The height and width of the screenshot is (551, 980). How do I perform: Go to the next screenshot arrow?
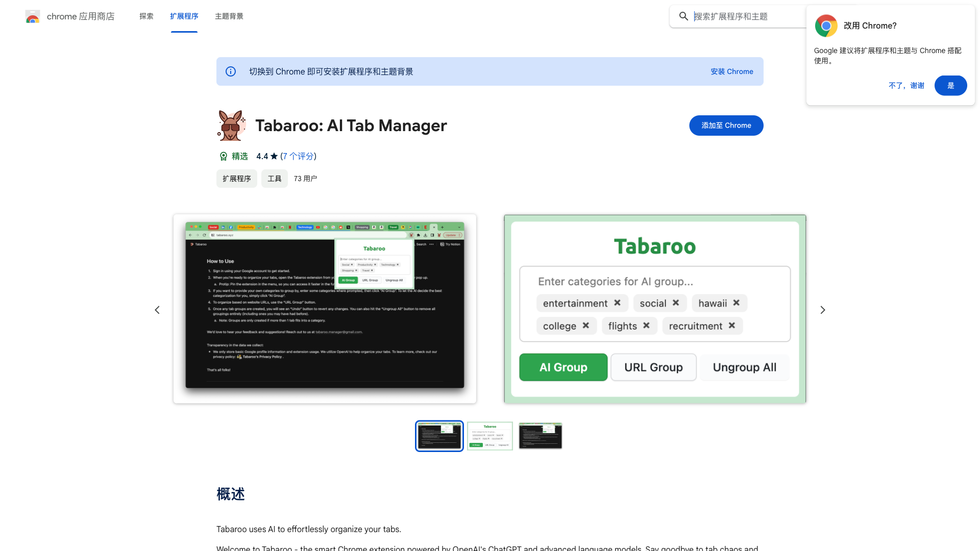click(823, 310)
